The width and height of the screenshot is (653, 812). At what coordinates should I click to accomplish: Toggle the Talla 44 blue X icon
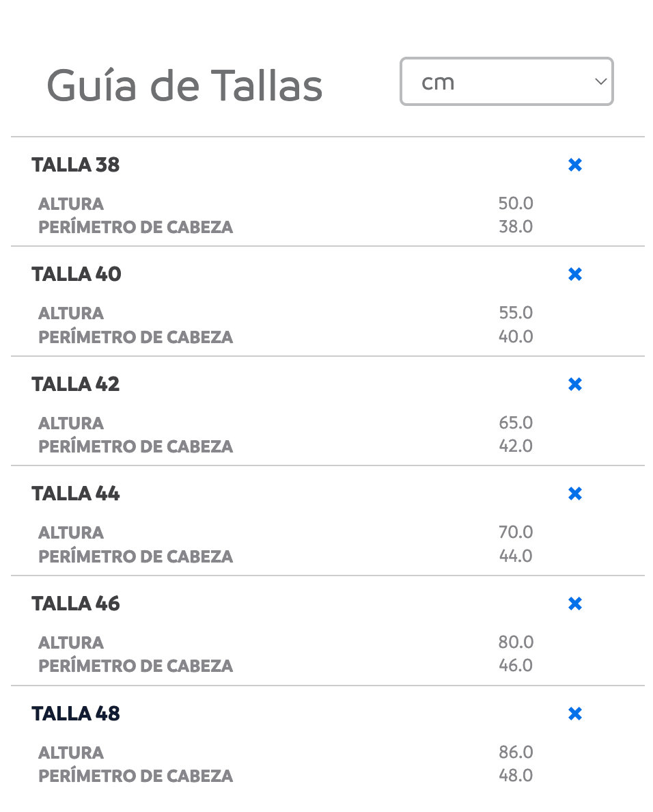575,493
